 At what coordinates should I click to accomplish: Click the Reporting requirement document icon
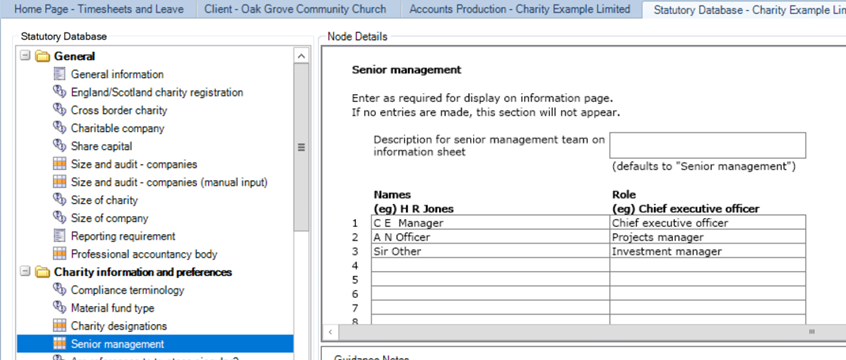[60, 236]
